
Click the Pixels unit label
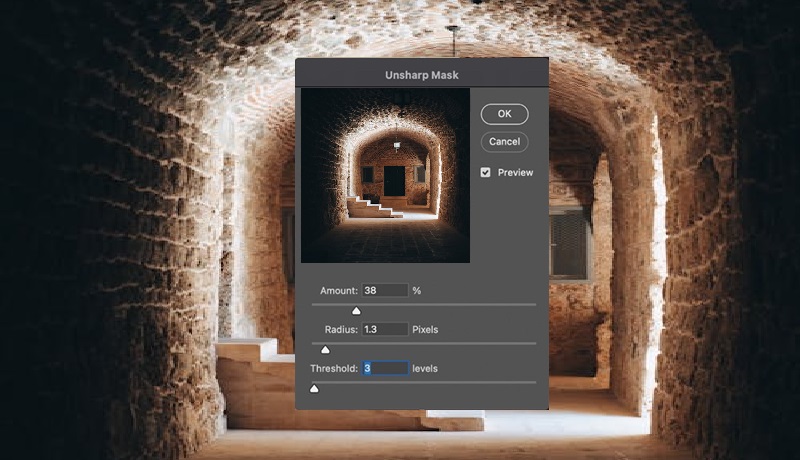click(425, 329)
